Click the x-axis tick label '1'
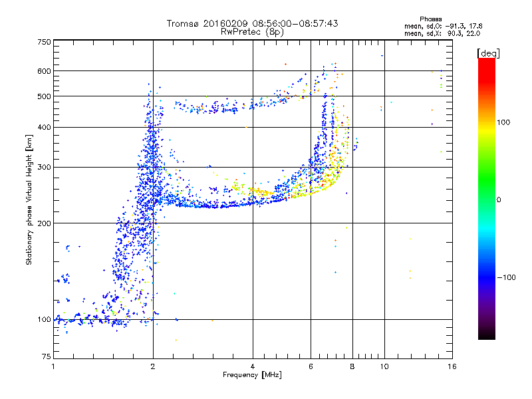Viewport: 532px width, 399px height. coord(53,366)
